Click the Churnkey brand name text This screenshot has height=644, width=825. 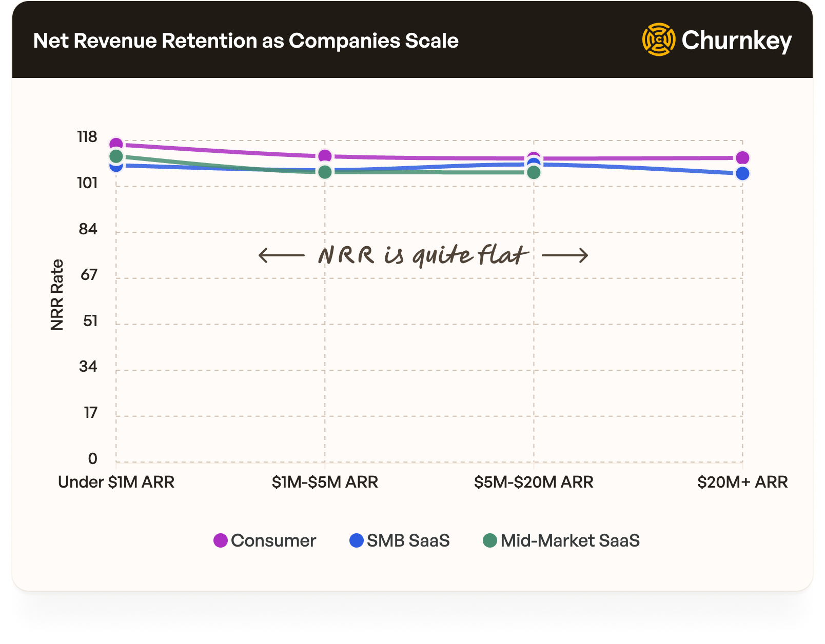point(736,41)
